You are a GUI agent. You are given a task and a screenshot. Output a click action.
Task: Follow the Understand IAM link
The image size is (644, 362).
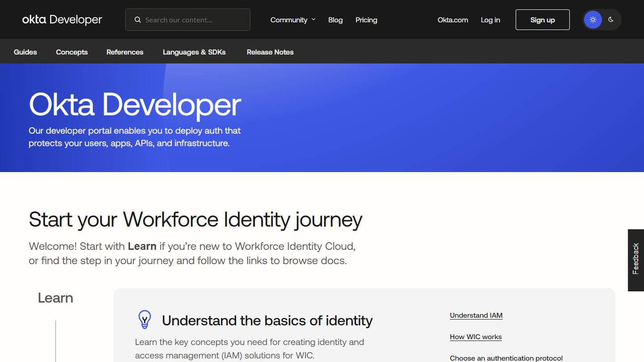coord(476,315)
